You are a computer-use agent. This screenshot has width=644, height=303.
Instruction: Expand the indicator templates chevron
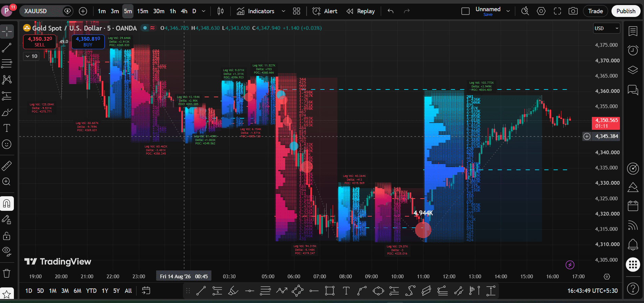point(284,11)
